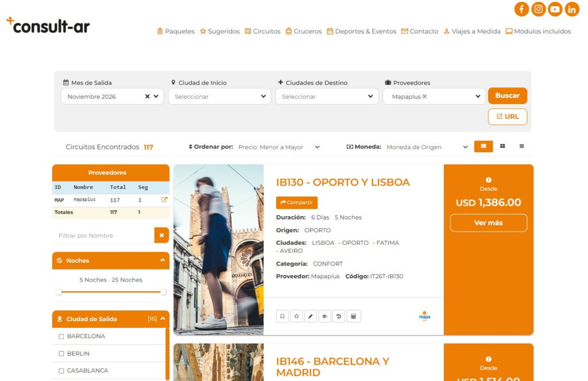588x381 pixels.
Task: Go to Deportes & Eventos menu
Action: [x=361, y=32]
